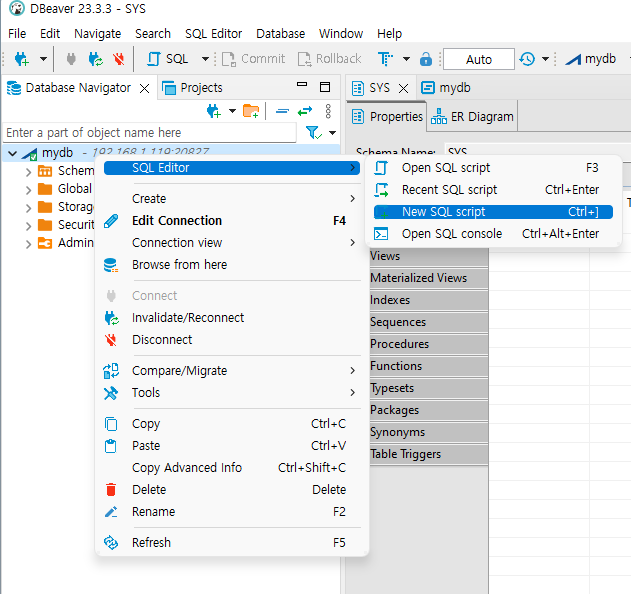Image resolution: width=631 pixels, height=594 pixels.
Task: Click the new folder icon in navigator
Action: 251,110
